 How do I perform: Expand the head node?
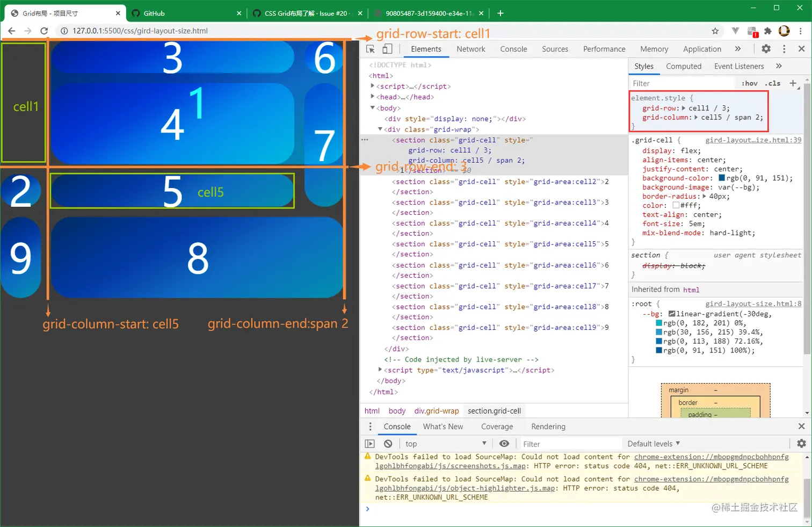pyautogui.click(x=373, y=97)
